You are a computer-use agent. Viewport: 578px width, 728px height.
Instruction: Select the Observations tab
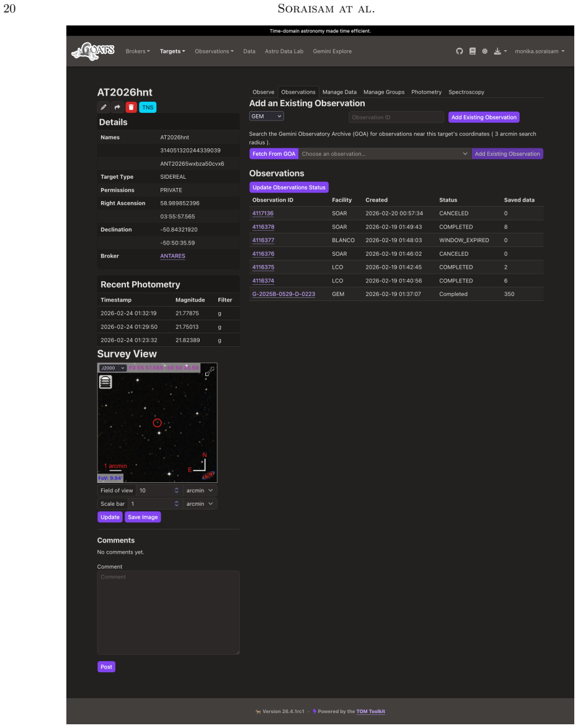(x=298, y=92)
